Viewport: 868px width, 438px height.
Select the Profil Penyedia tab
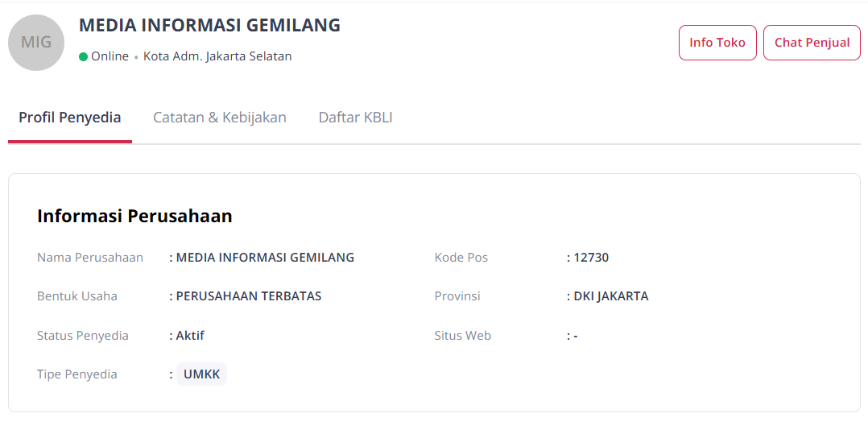pos(70,118)
